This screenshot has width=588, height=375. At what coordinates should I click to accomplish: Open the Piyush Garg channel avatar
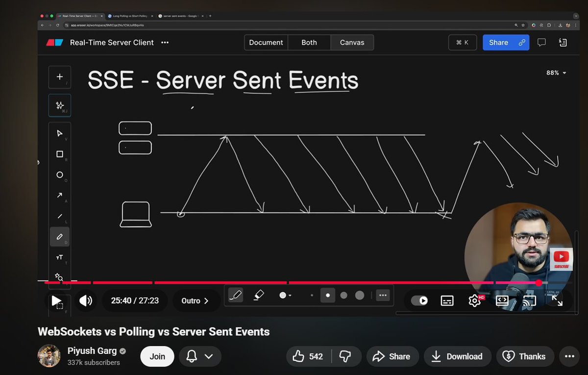pos(49,356)
